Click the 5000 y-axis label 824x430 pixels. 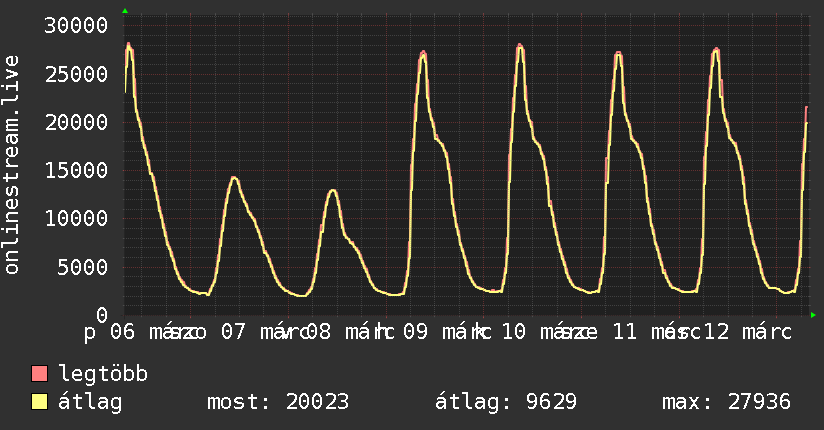(x=83, y=267)
